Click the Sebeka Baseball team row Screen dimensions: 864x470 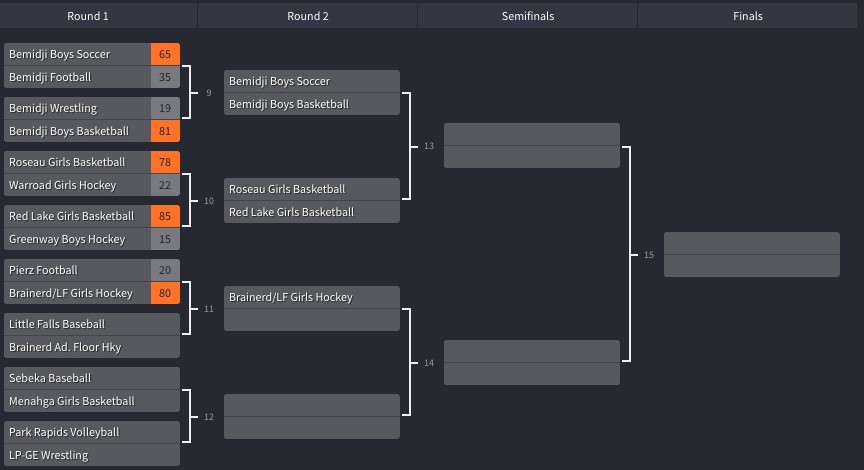[91, 378]
